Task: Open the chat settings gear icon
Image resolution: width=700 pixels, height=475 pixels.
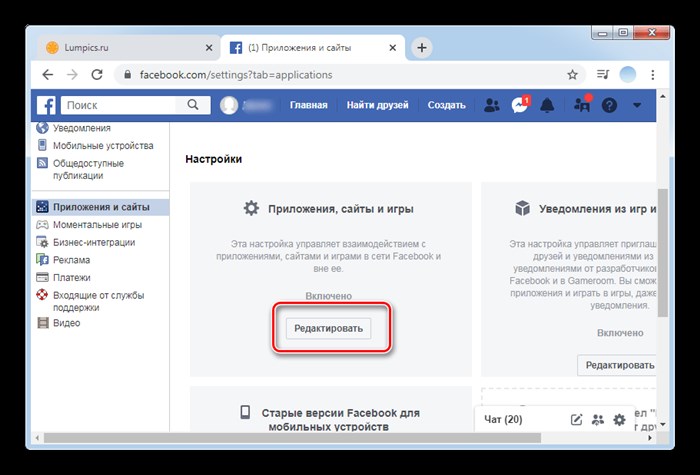Action: (619, 420)
